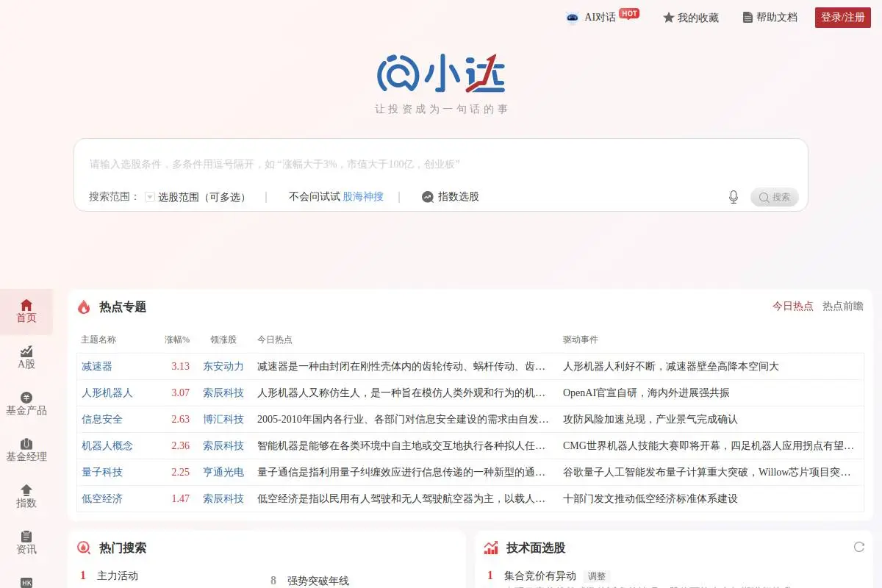Focus the stock condition search input

click(441, 164)
